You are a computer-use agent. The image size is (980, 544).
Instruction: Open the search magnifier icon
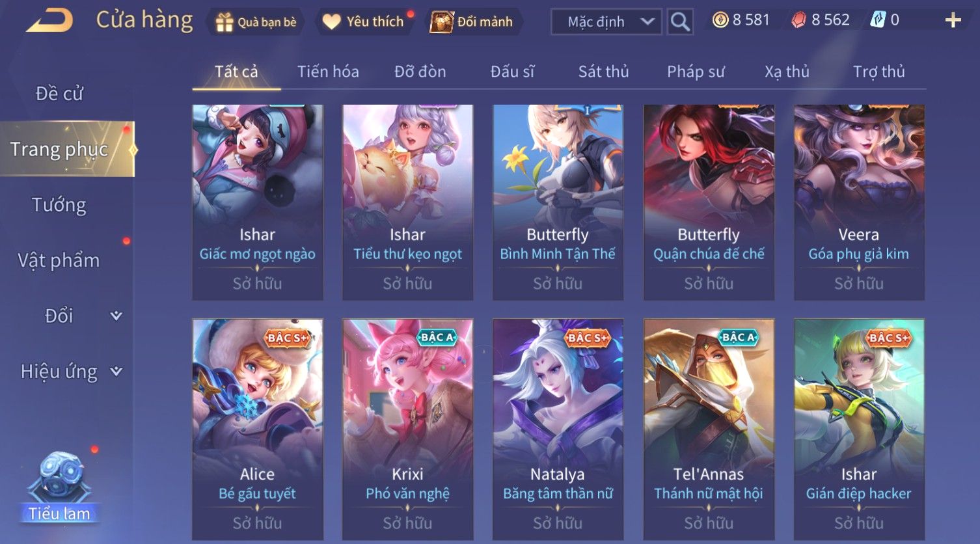[680, 21]
